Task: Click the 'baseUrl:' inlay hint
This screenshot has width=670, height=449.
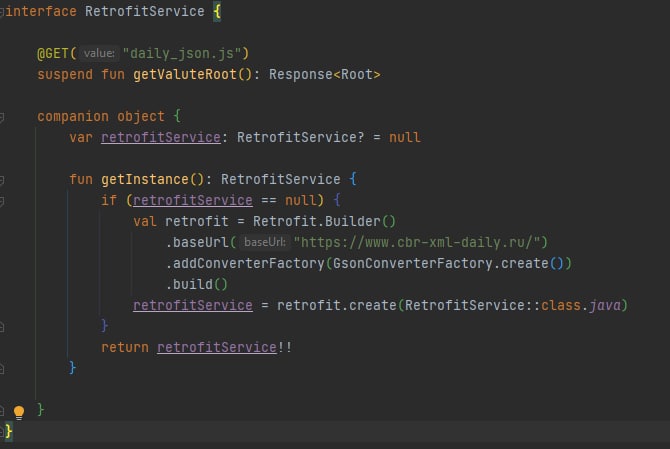Action: (x=264, y=242)
